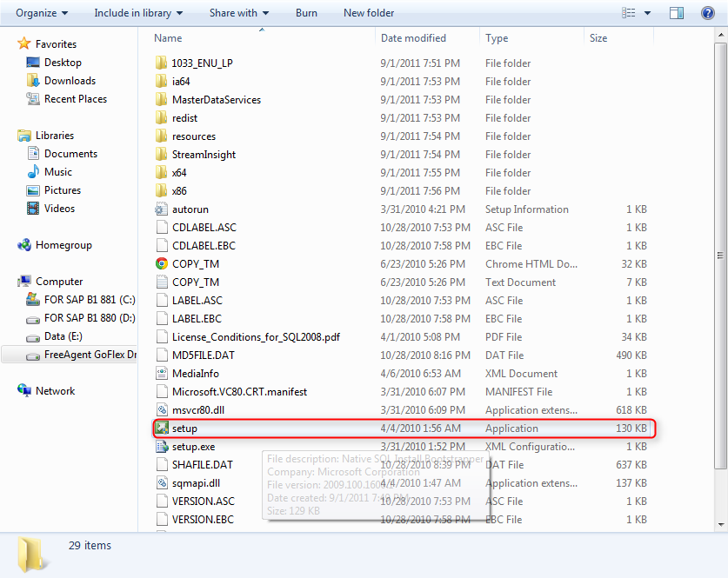Select the MediaInfo XML document icon
Screen dimensions: 728x578
[161, 374]
